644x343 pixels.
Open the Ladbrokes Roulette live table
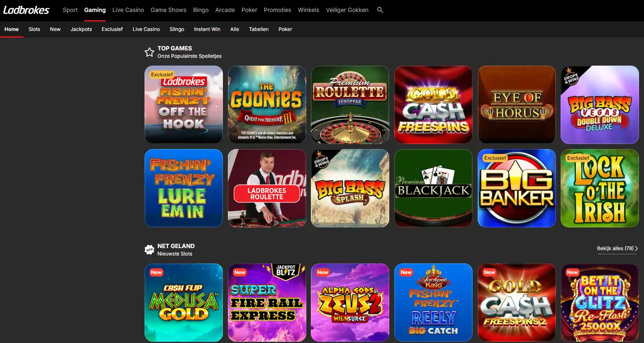267,188
